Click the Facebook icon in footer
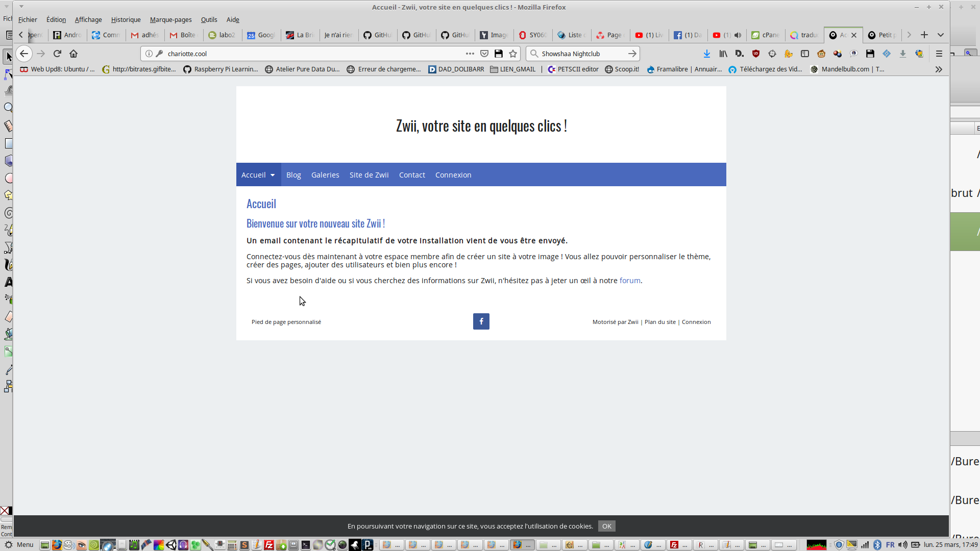This screenshot has width=980, height=551. [x=481, y=321]
